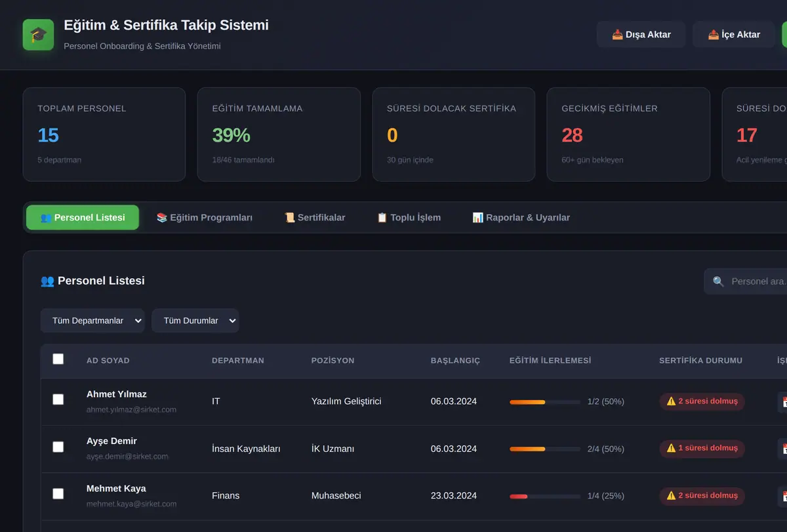Click the 23.03.2024 start date cell
The image size is (787, 532).
[x=454, y=496]
